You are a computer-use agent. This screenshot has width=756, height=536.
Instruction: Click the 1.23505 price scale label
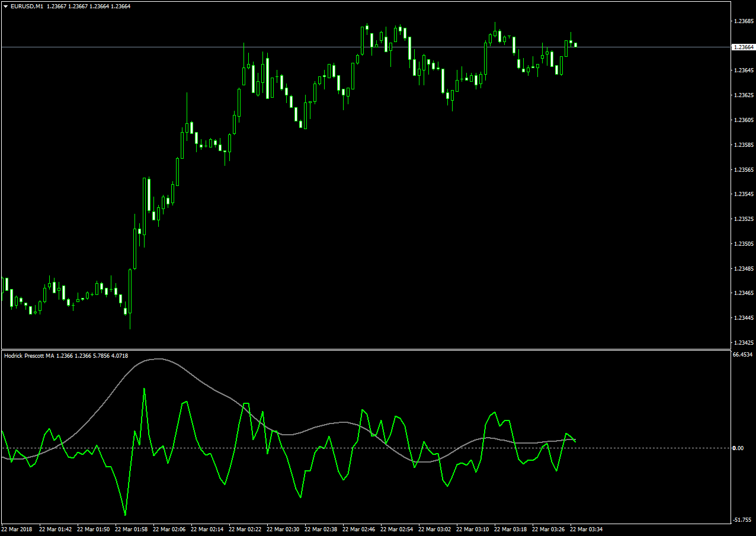(743, 244)
